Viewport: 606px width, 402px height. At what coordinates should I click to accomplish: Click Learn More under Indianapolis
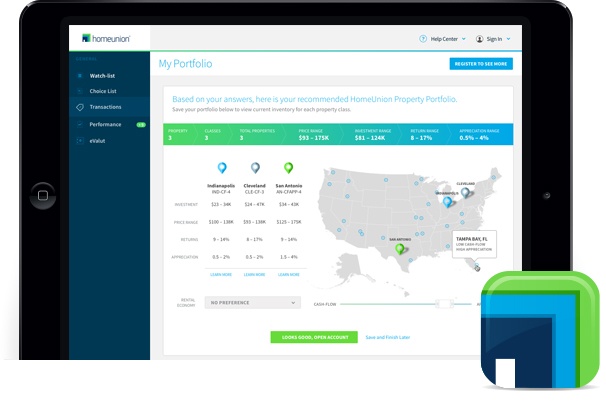tap(221, 274)
